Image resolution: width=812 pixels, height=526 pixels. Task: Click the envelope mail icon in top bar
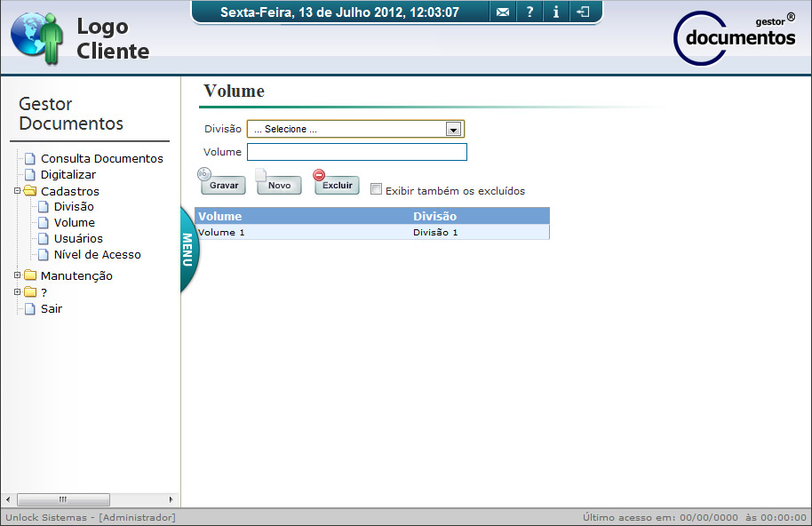(x=503, y=12)
